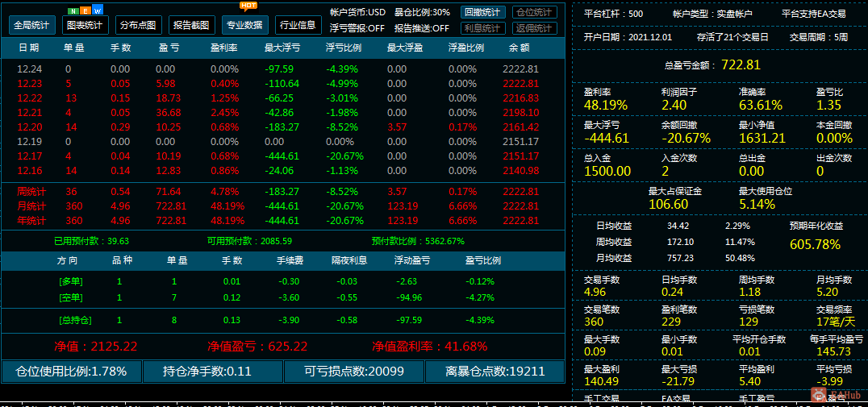Click 最小净值 1631.21 value
868x407 pixels.
pos(762,139)
